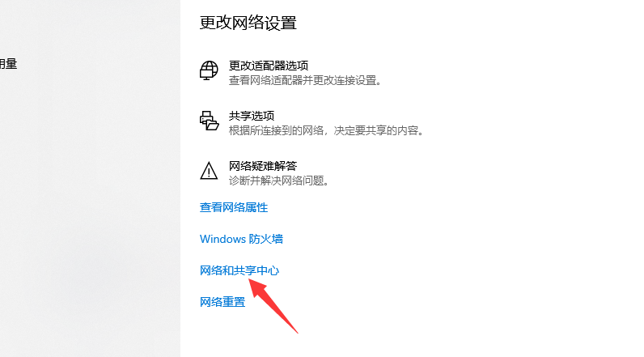Launch 网络疑难解答 from its title
Viewport: 644px width, 357px height.
coord(262,166)
